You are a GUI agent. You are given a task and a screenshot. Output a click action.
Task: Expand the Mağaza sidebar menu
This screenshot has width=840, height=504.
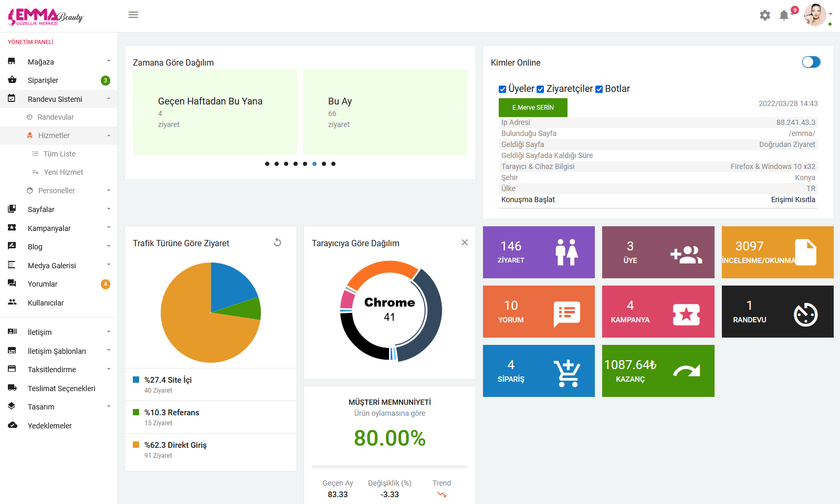[x=59, y=62]
